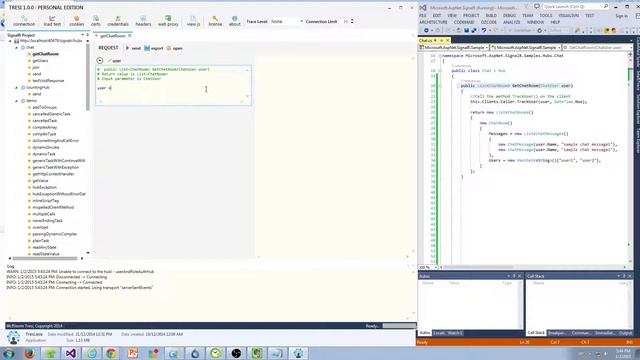Click Visual Studio undo button
Image resolution: width=640 pixels, height=360 pixels.
pyautogui.click(x=484, y=31)
